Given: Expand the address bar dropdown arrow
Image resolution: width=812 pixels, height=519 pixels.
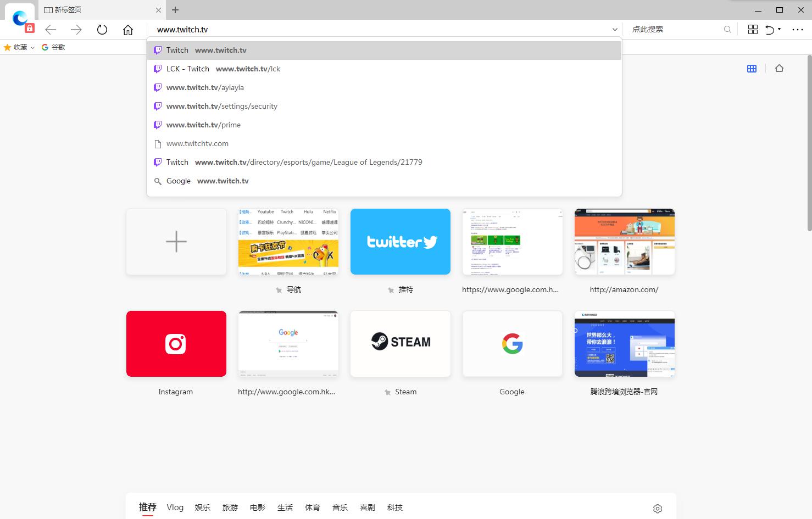Looking at the screenshot, I should 615,30.
